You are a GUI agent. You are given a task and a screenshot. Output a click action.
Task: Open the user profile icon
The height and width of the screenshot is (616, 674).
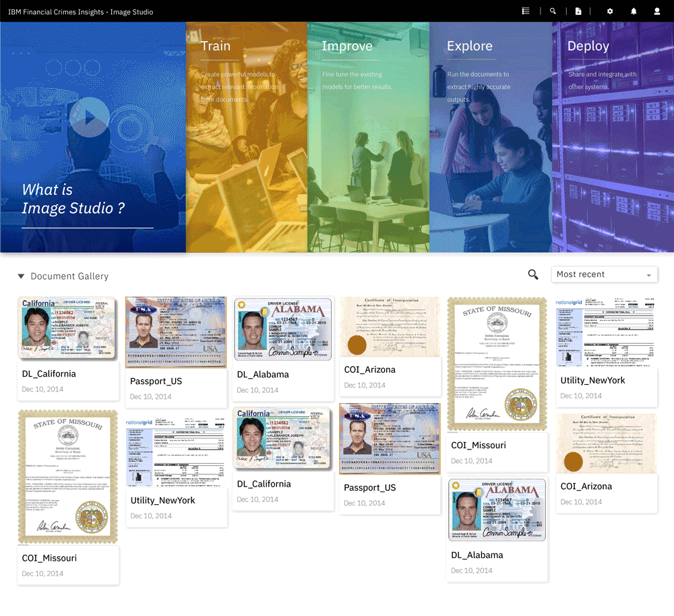(x=656, y=11)
